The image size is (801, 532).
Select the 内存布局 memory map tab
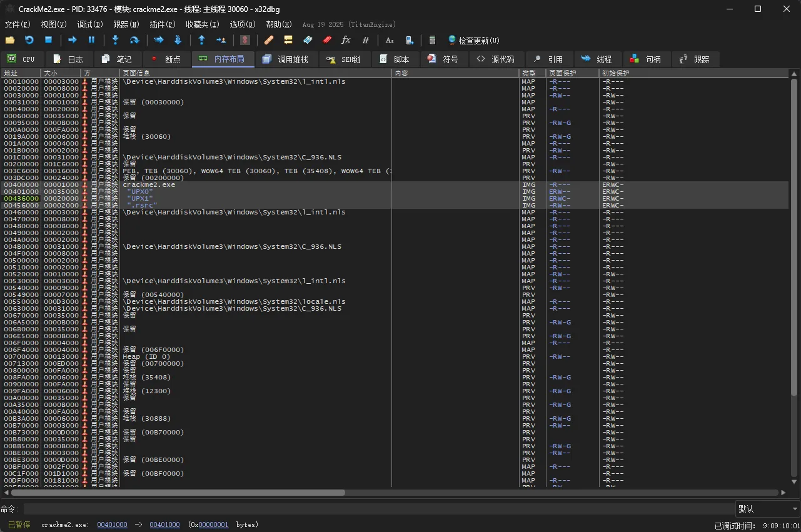(223, 59)
